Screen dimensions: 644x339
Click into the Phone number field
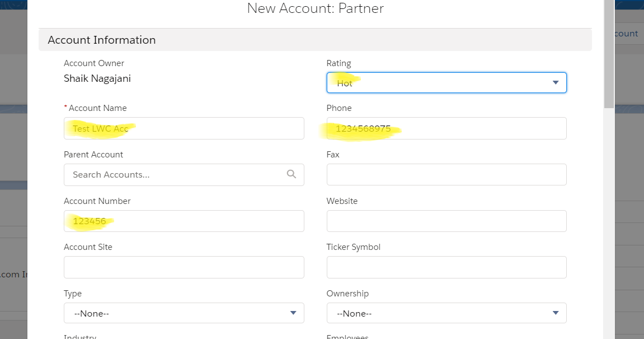click(446, 128)
